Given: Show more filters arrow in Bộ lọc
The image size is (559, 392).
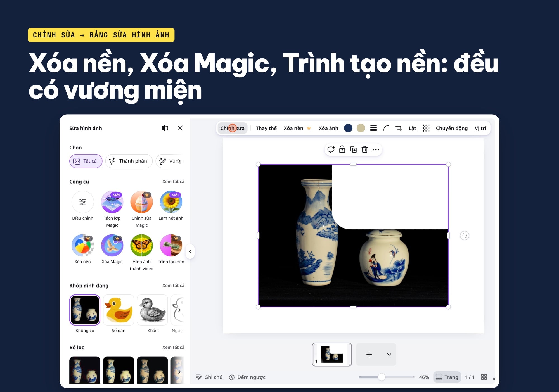Looking at the screenshot, I should pos(179,372).
